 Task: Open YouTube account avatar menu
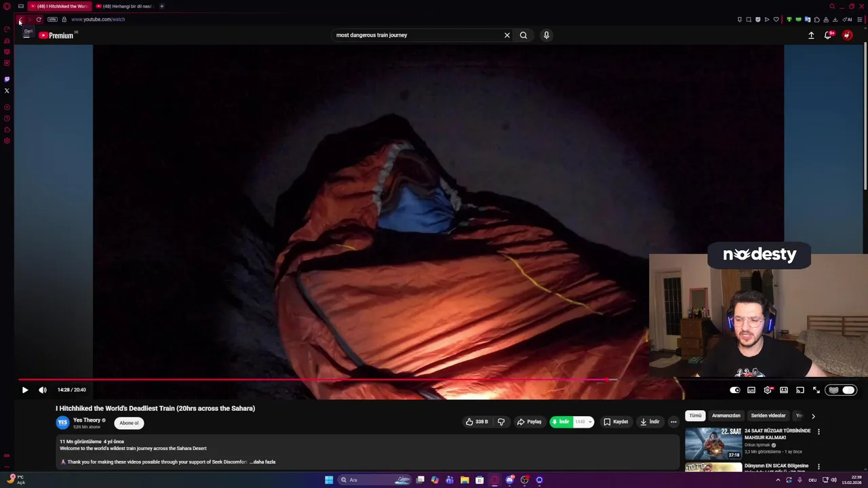point(848,35)
